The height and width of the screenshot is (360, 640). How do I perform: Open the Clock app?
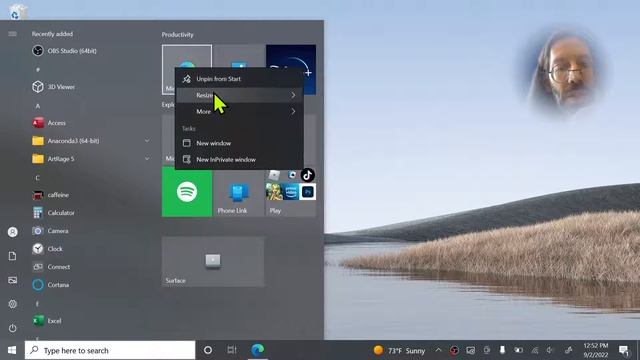(47, 249)
